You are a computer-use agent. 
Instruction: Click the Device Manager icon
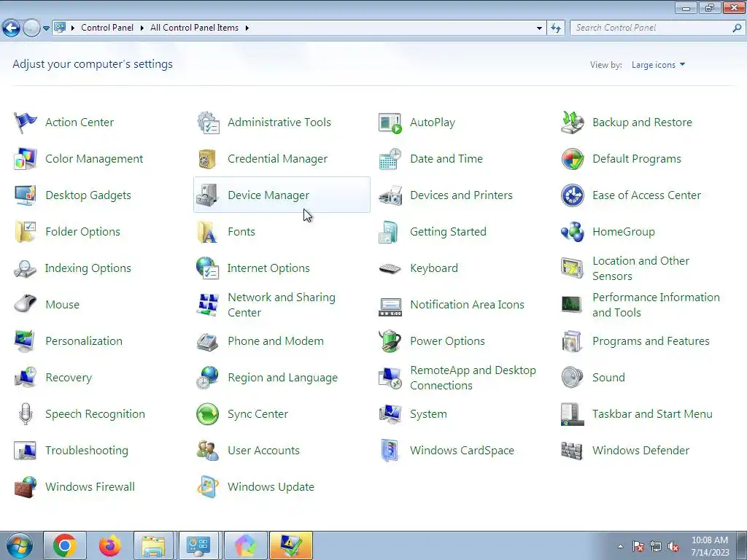[208, 195]
